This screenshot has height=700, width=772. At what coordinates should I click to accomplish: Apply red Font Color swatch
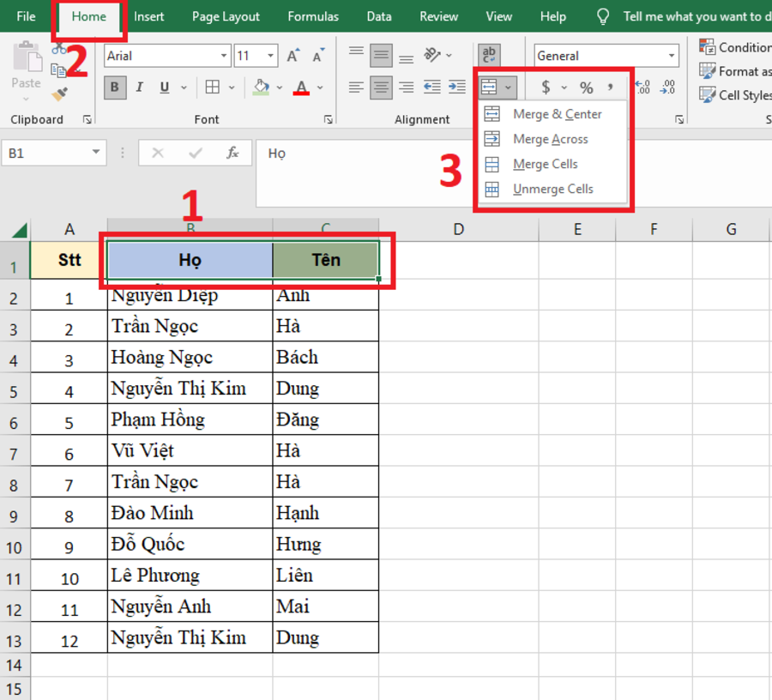click(301, 87)
